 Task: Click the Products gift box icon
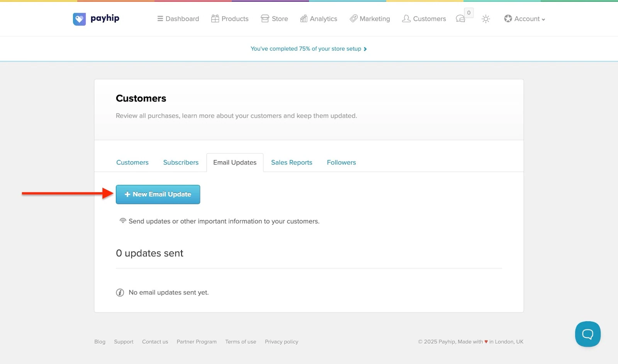click(215, 19)
